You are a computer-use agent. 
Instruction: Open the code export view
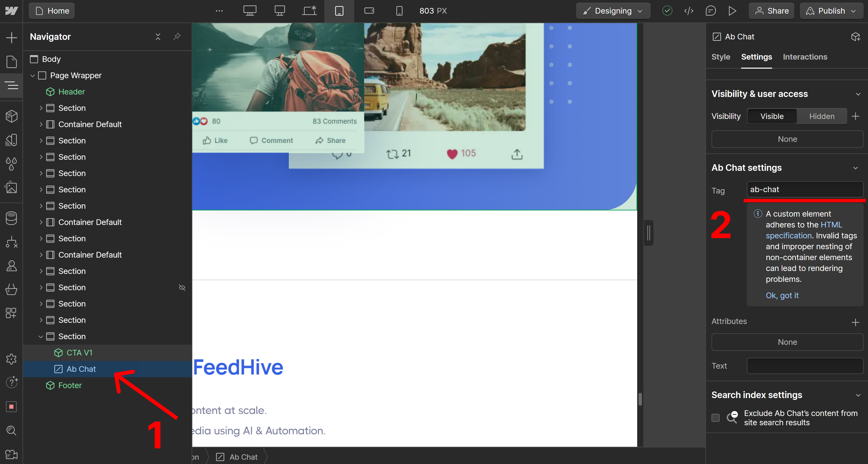tap(689, 11)
